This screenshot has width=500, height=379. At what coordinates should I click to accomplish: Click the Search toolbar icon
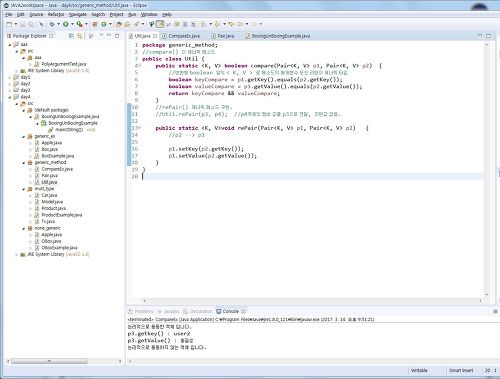[x=137, y=24]
